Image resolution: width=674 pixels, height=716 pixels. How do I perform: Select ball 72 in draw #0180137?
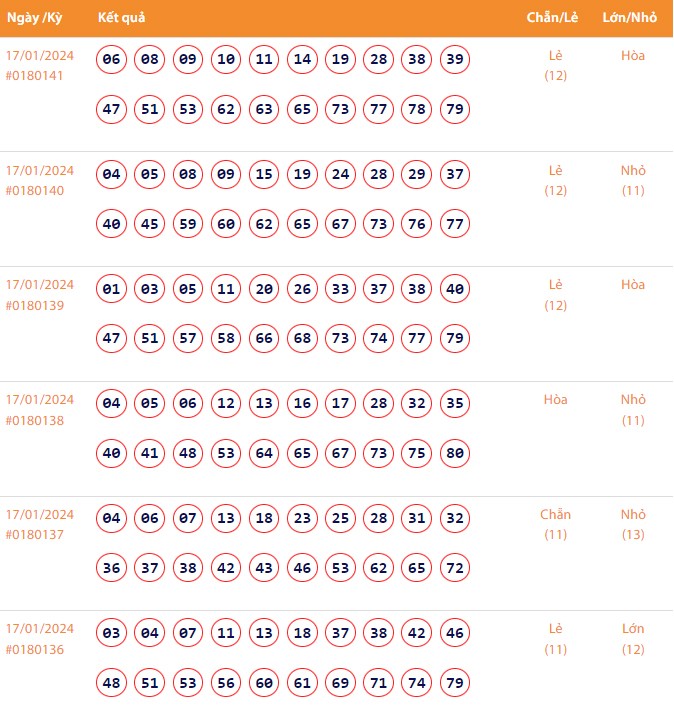pos(455,568)
